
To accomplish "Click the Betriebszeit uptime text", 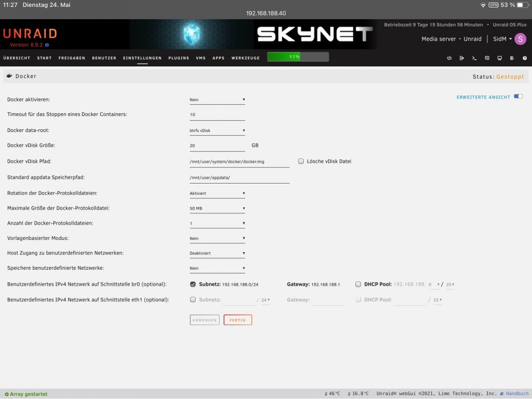I will [433, 25].
